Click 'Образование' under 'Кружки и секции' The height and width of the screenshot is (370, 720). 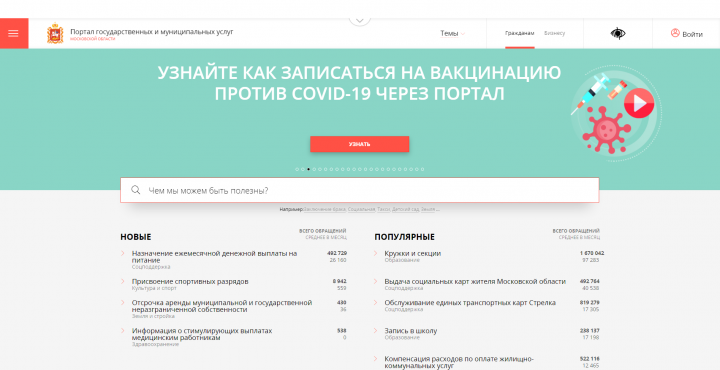tap(402, 260)
